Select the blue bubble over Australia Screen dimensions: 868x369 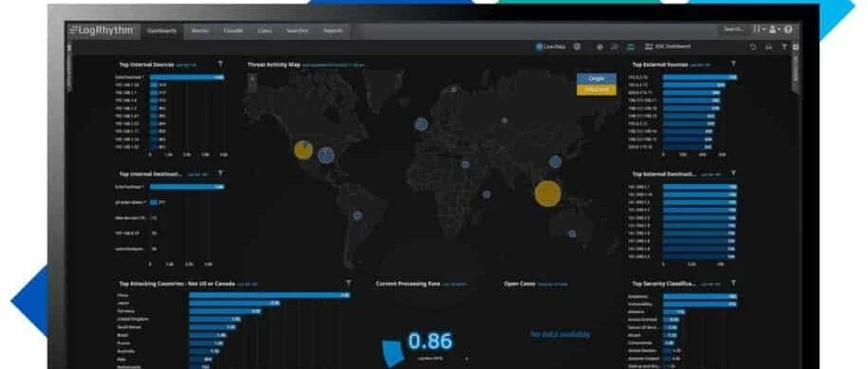click(x=572, y=233)
